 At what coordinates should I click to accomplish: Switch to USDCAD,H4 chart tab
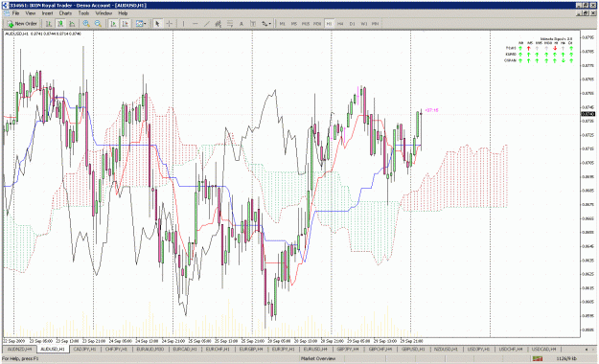click(x=544, y=349)
